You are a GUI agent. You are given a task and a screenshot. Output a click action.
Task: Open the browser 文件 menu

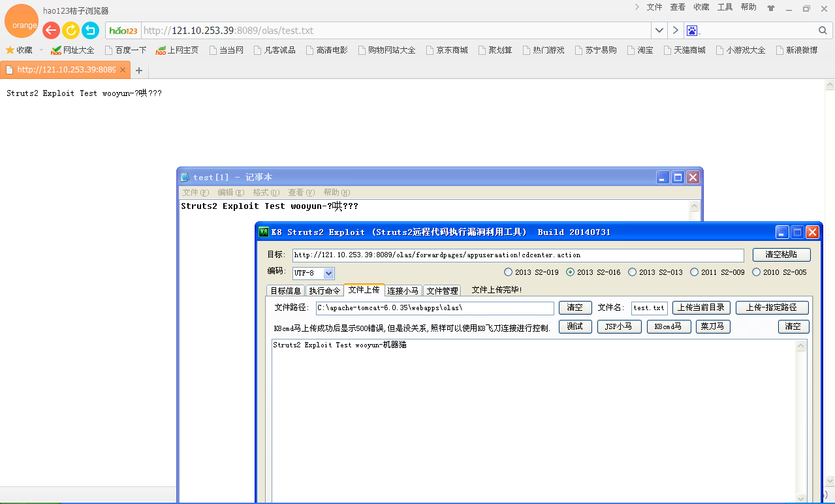coord(654,7)
